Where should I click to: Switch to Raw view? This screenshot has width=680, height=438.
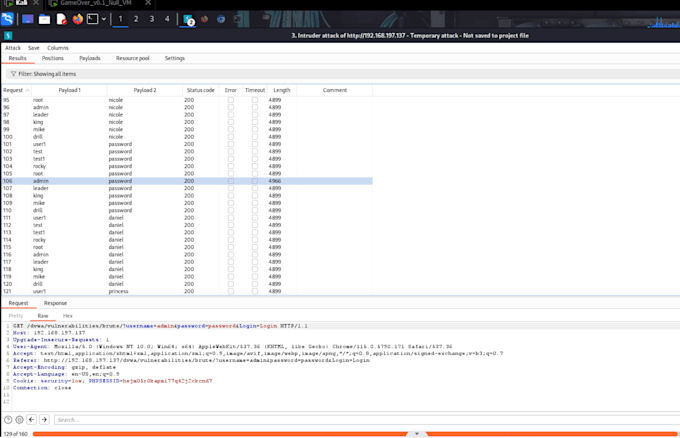tap(43, 316)
